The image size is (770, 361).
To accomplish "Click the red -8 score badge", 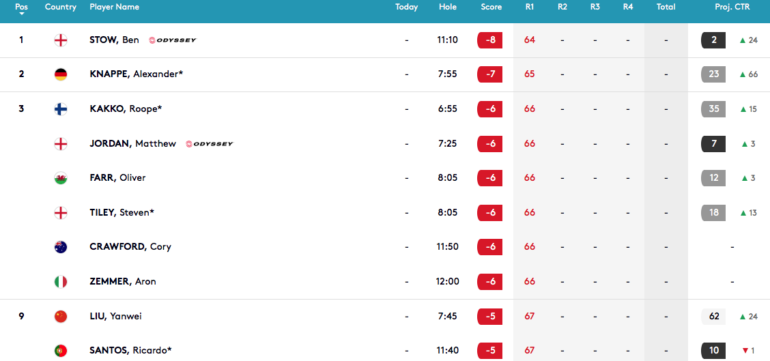I will coord(490,40).
